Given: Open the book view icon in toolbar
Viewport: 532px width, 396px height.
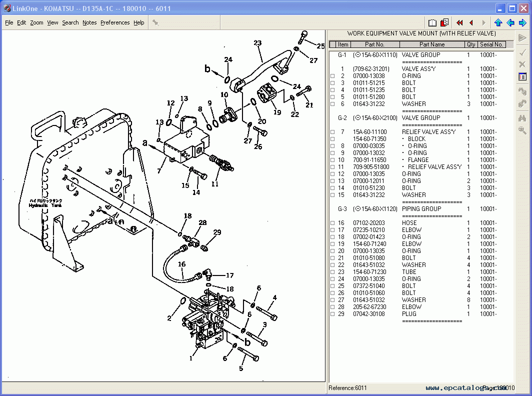Looking at the screenshot, I should click(x=432, y=22).
